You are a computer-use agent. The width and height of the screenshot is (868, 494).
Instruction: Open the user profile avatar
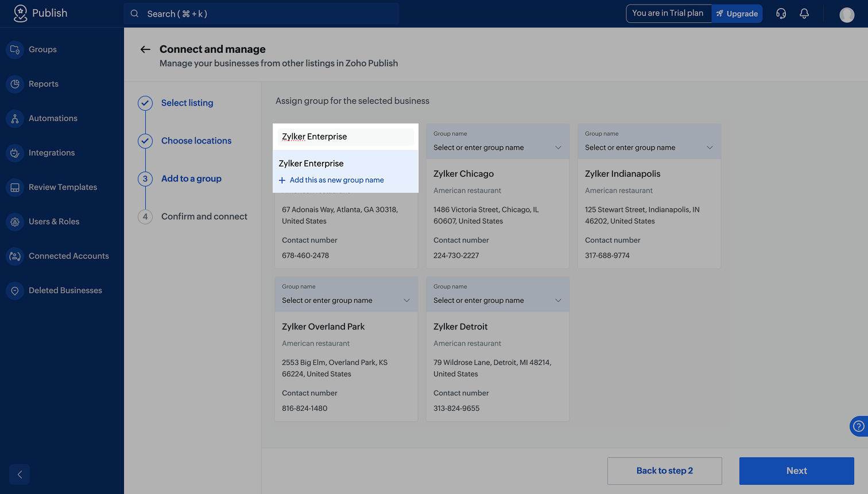[x=846, y=14]
